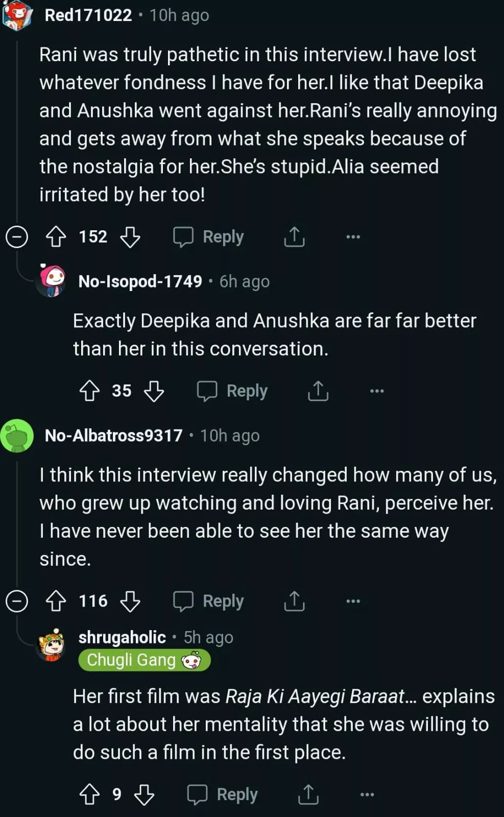Upvote No-Albatross9317's comment
The width and height of the screenshot is (504, 817).
[56, 601]
